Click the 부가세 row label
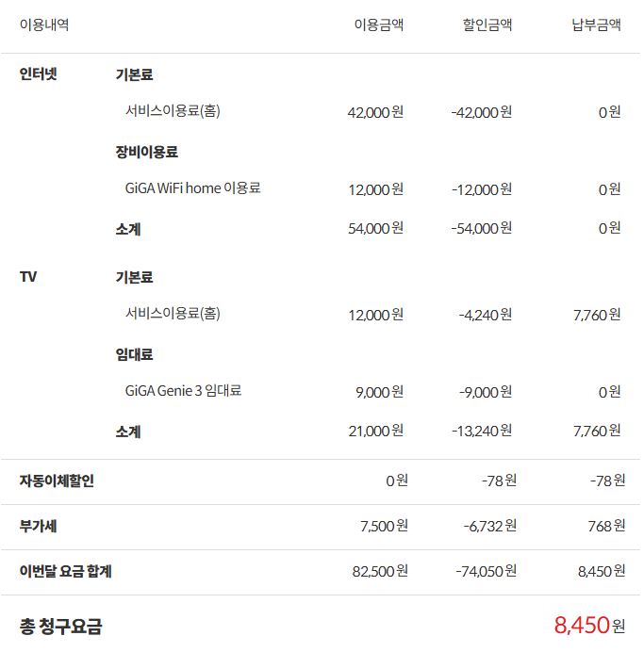The height and width of the screenshot is (652, 644). (38, 526)
